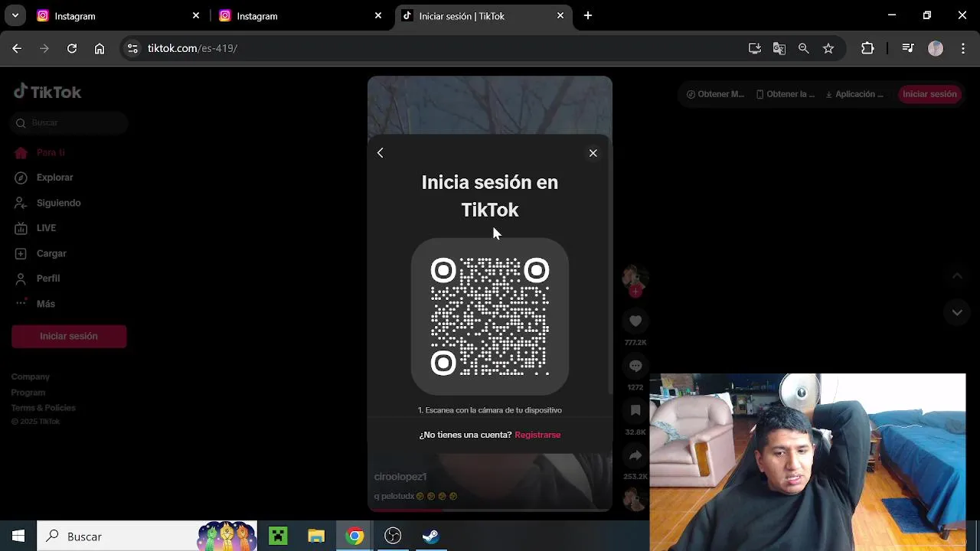This screenshot has width=980, height=551.
Task: Open OBS Studio from the taskbar
Action: click(393, 536)
